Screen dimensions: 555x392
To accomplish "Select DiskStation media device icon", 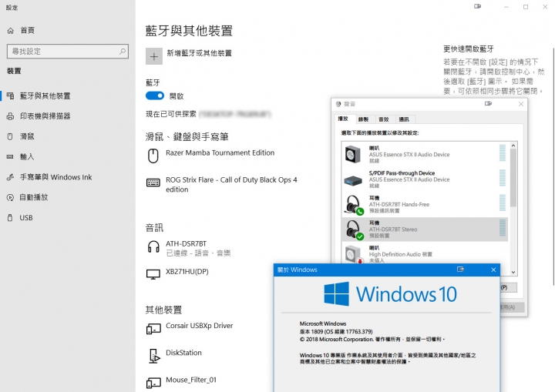I will coord(154,356).
